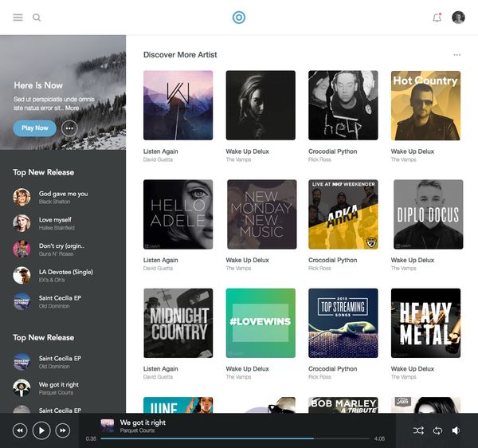
Task: Select 'Don't cry (orgin..' track
Action: pyautogui.click(x=63, y=250)
